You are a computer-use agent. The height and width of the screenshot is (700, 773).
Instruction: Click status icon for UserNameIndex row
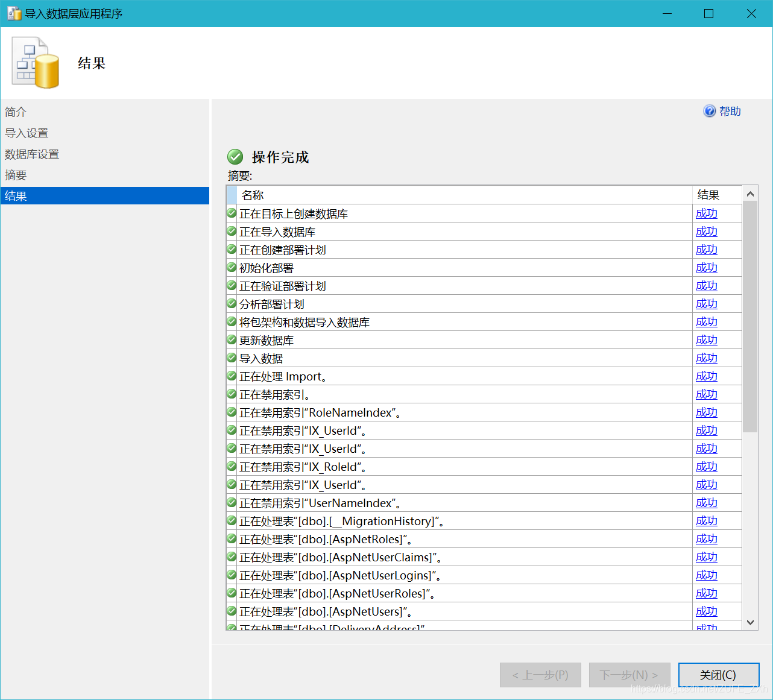(232, 502)
